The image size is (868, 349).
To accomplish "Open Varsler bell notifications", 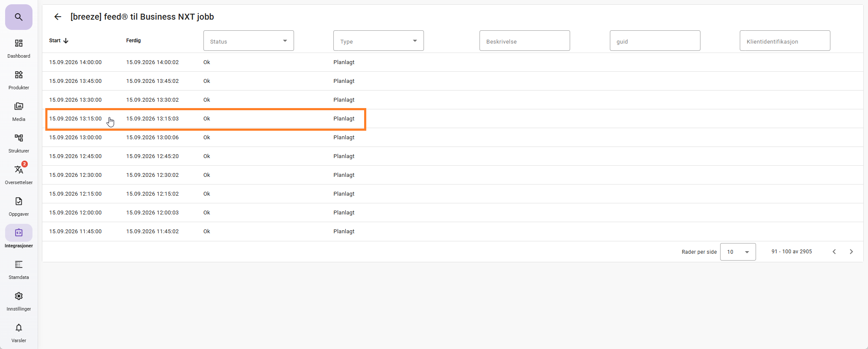I will (19, 333).
